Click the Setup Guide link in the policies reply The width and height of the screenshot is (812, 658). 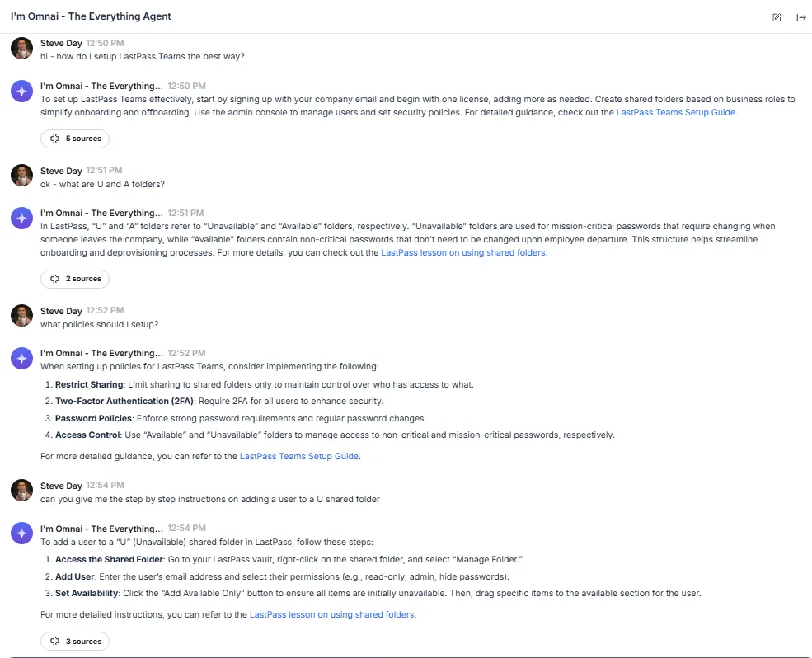coord(299,456)
